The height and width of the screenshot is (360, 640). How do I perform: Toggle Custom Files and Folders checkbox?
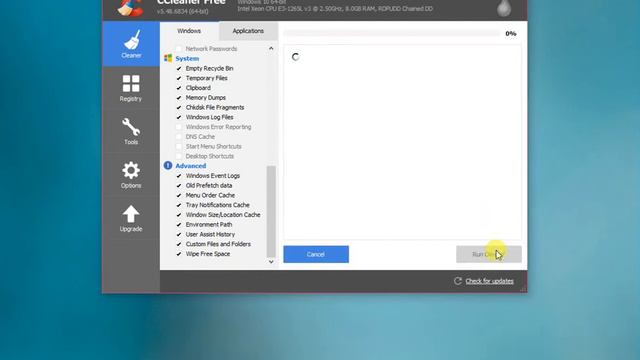pos(179,244)
